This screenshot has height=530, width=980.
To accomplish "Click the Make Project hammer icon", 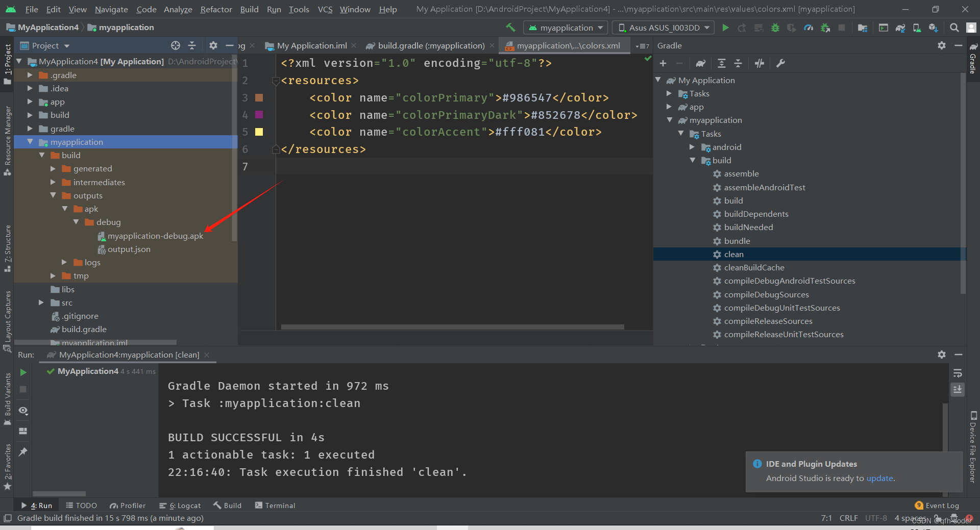I will click(510, 28).
